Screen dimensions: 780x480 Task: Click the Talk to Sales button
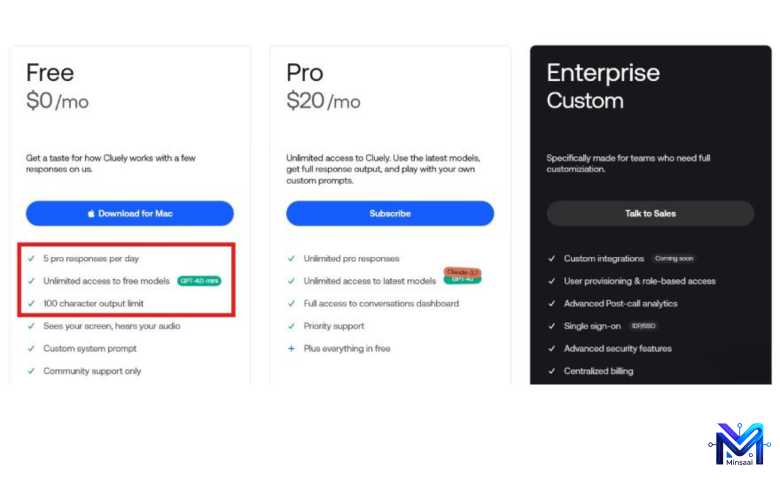coord(650,213)
